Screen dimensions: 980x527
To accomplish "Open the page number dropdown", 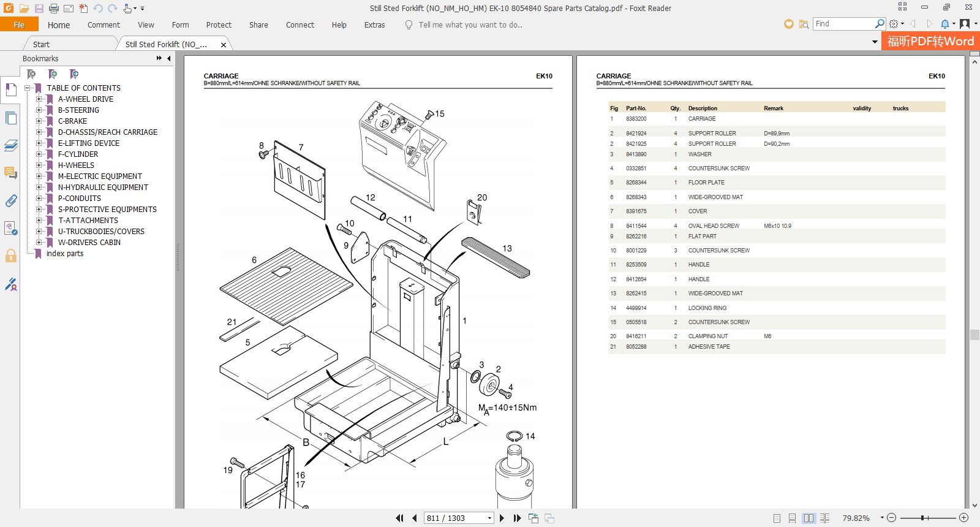I will 489,518.
